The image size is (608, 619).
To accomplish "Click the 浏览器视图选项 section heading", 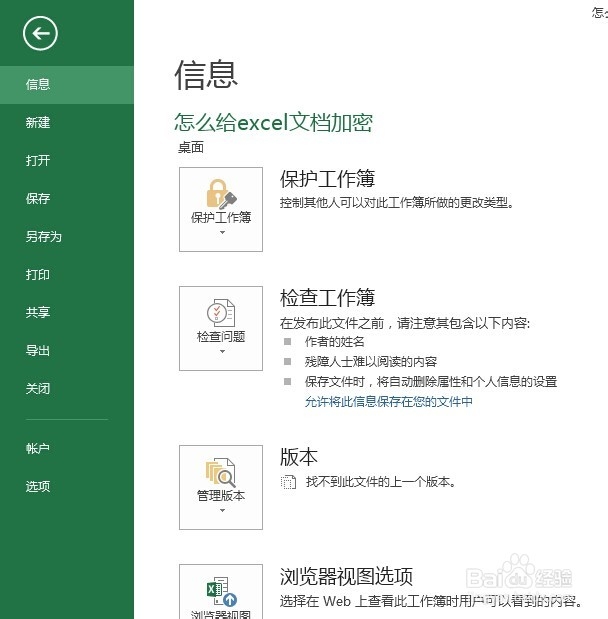I will click(346, 576).
